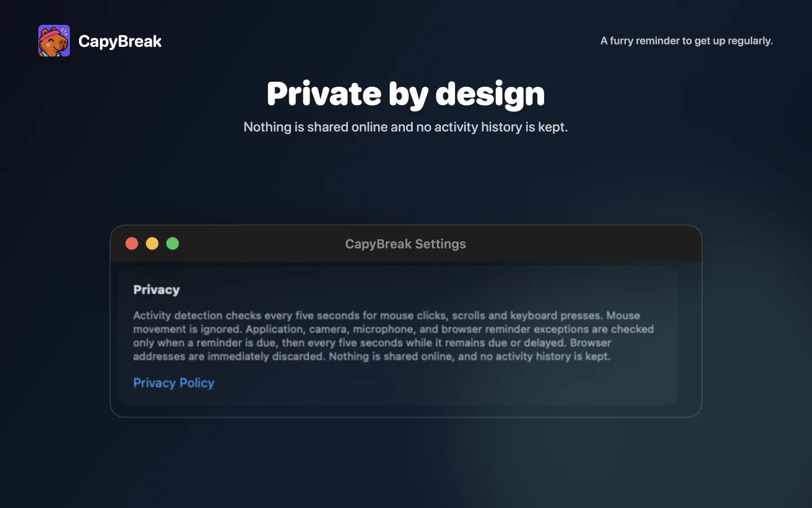Select the Privacy section heading
Screen dimensions: 812x508
(156, 290)
